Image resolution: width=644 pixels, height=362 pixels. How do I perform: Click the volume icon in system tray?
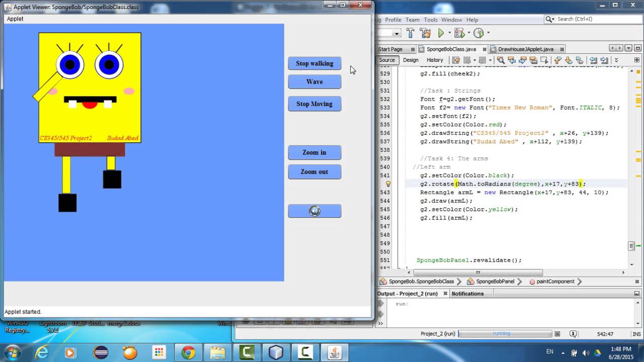point(586,352)
